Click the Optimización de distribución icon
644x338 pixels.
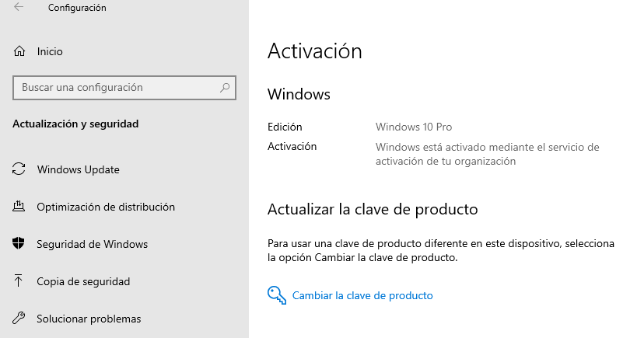[x=19, y=207]
